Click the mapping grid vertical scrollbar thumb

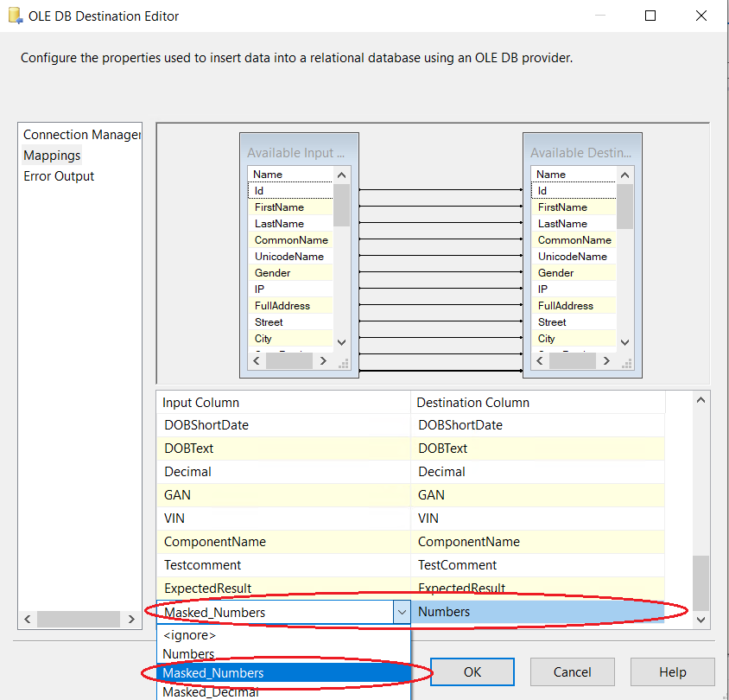click(x=700, y=582)
